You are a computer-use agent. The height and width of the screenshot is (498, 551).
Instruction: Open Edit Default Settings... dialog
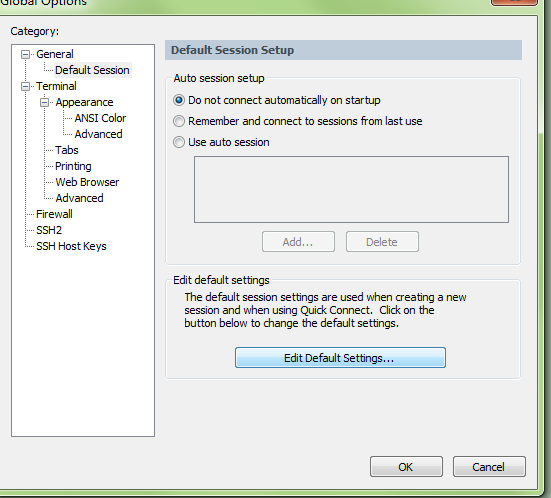point(340,358)
